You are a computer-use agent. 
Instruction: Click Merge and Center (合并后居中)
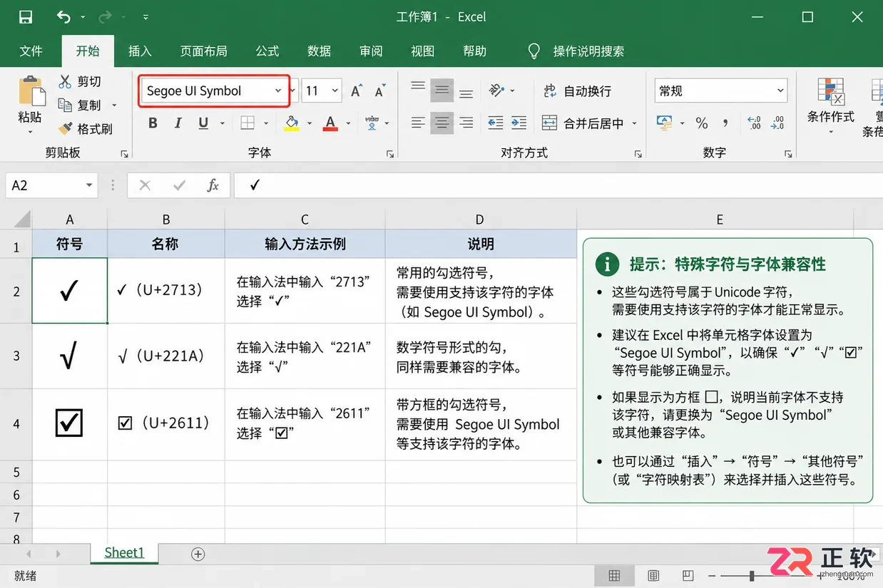pos(583,123)
